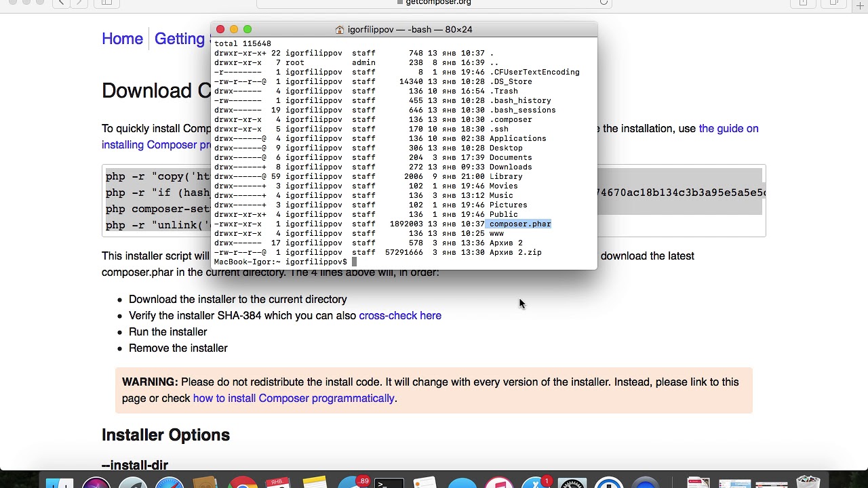This screenshot has width=868, height=488.
Task: Open iTunes from the Dock
Action: (499, 483)
